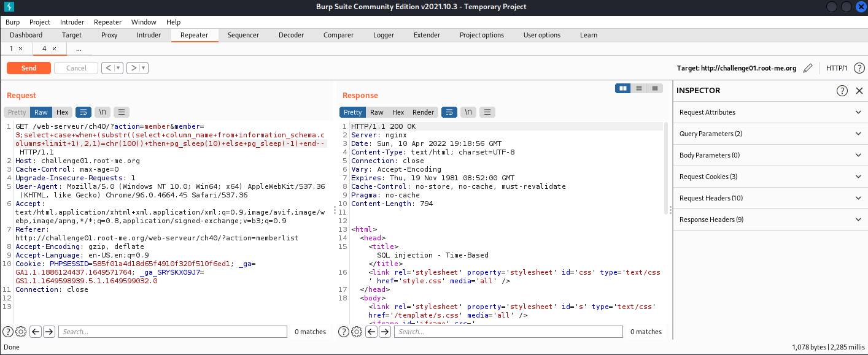Open the back history dropdown arrow
868x355 pixels.
[118, 68]
